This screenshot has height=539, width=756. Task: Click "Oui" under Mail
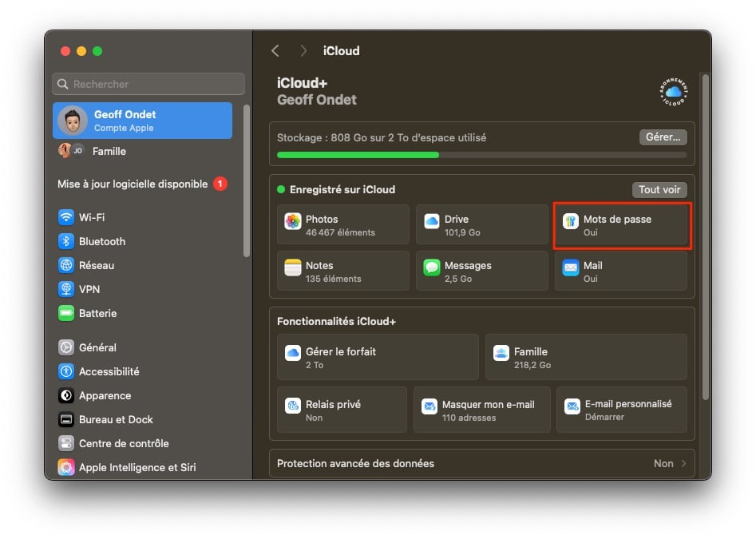point(590,279)
